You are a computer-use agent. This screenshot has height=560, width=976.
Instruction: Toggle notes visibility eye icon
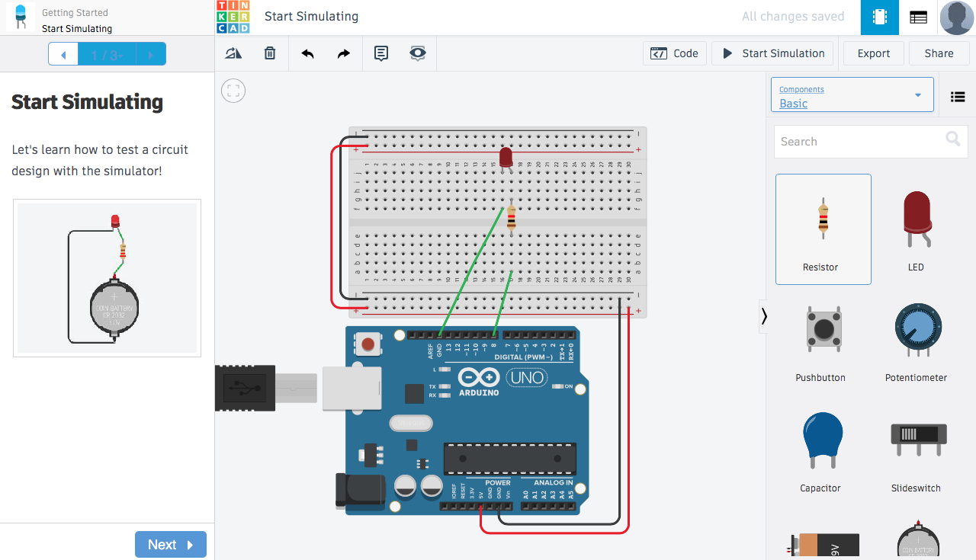(418, 53)
